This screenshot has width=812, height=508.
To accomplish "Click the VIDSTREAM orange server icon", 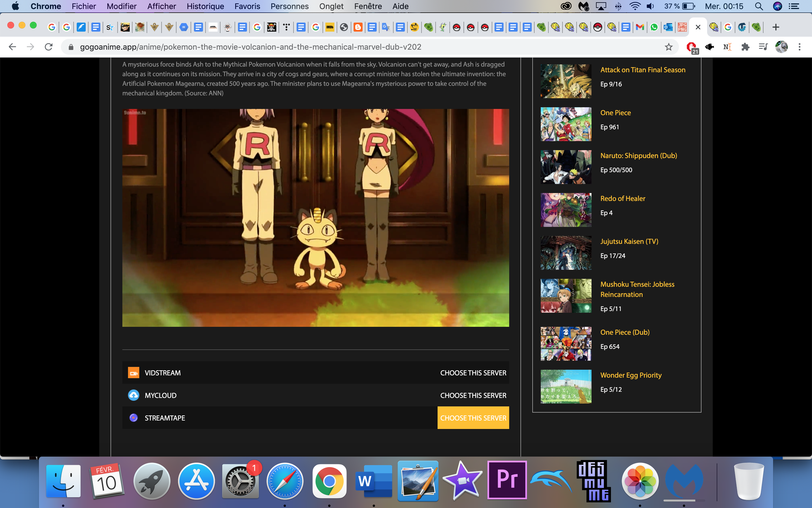I will pyautogui.click(x=134, y=373).
